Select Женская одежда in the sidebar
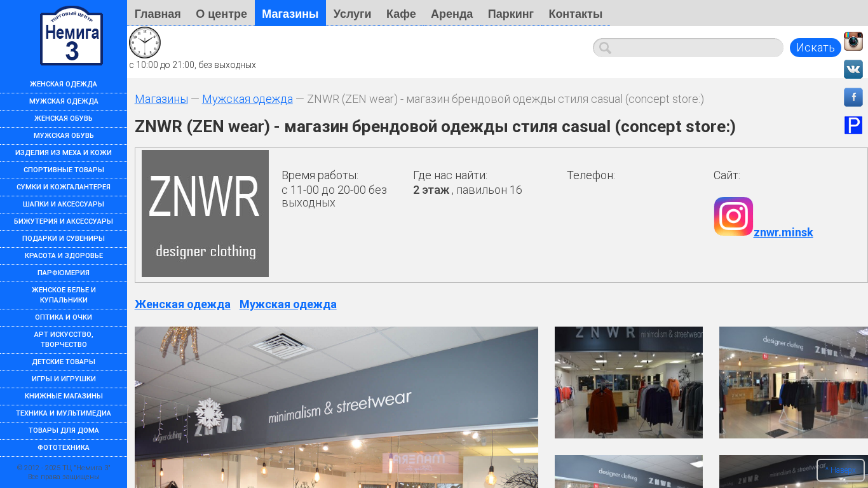This screenshot has height=488, width=868. [64, 85]
